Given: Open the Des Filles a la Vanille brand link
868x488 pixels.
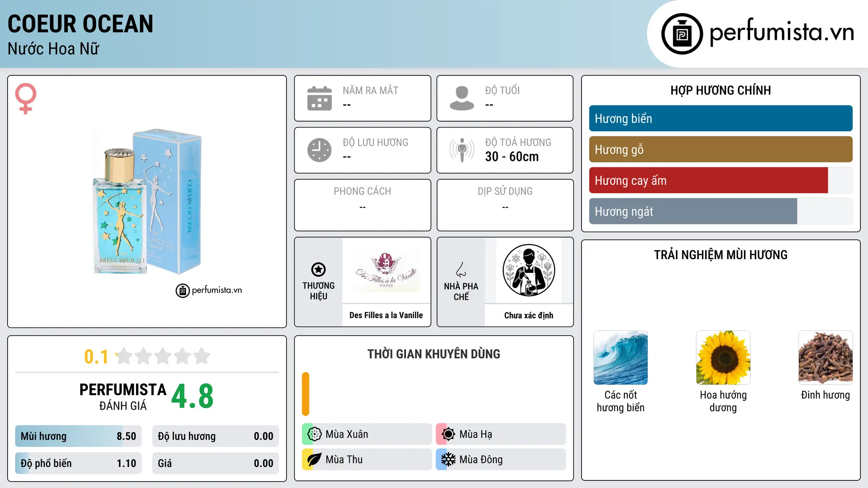Looking at the screenshot, I should (386, 315).
